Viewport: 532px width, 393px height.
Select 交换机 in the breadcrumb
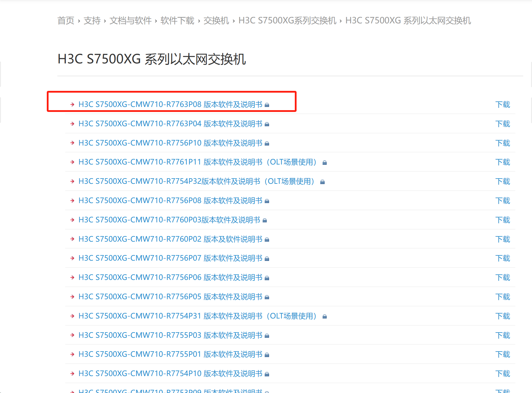(x=216, y=20)
